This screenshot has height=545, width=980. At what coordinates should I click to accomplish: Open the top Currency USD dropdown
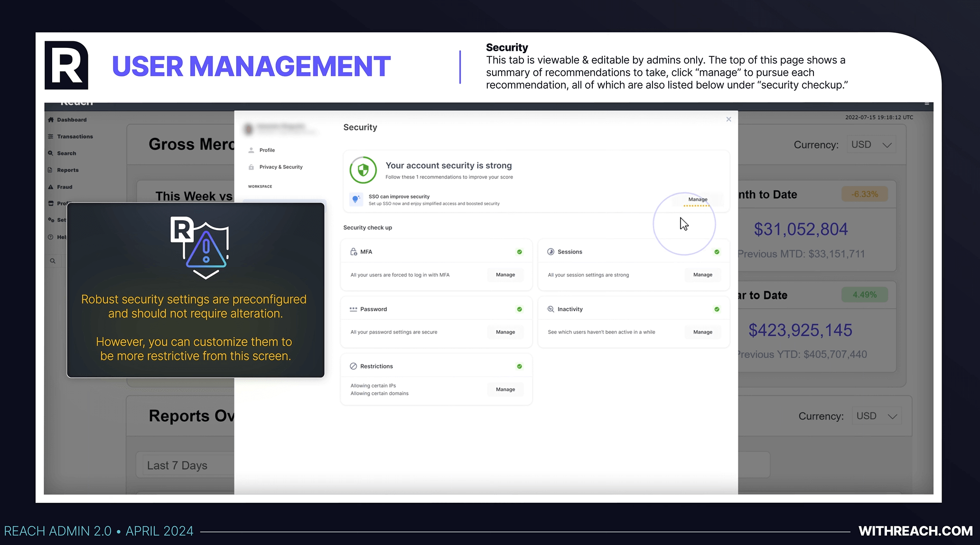click(x=871, y=145)
